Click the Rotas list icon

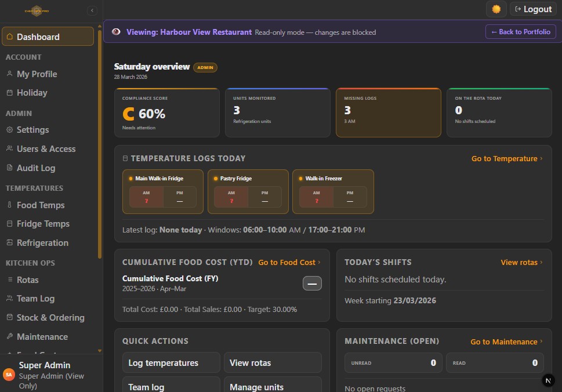(10, 280)
